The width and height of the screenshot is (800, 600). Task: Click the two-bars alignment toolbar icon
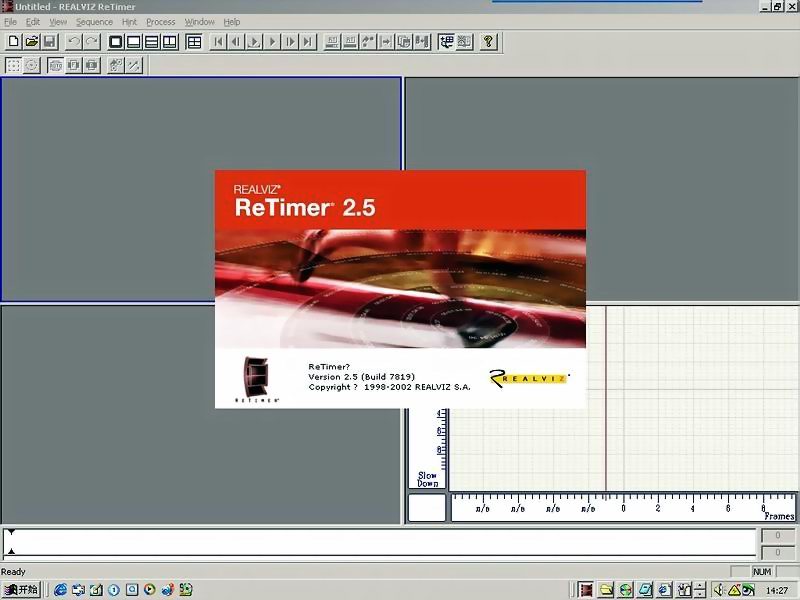[x=421, y=41]
